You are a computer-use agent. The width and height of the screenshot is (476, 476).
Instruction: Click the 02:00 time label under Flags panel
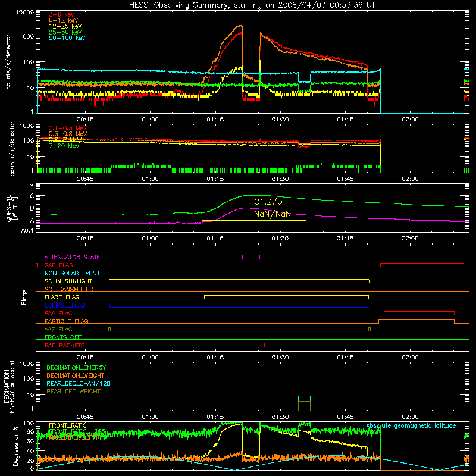click(410, 358)
